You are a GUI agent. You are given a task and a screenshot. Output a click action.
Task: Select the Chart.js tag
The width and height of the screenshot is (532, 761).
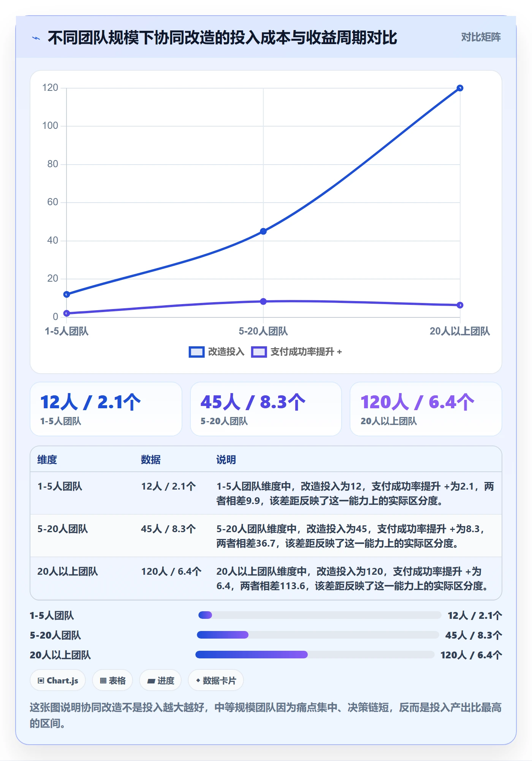click(58, 680)
